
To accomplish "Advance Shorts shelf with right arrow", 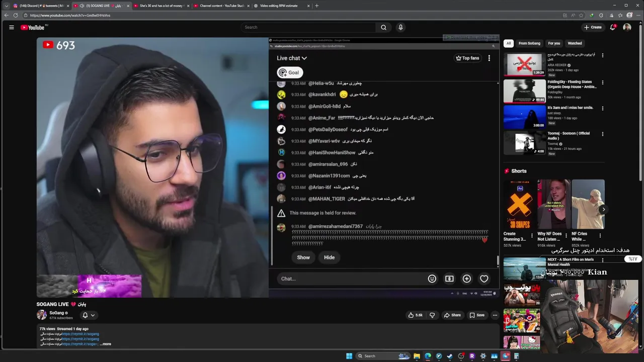I will [603, 209].
